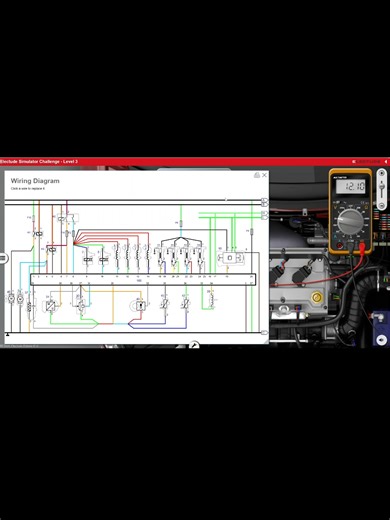The image size is (390, 520).
Task: Click the multimeter 12.10 display
Action: pos(350,186)
